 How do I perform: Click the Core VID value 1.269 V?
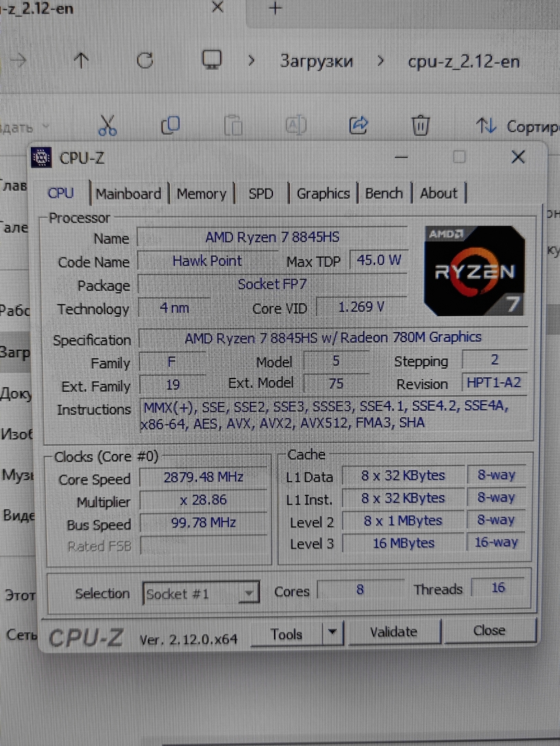(361, 307)
